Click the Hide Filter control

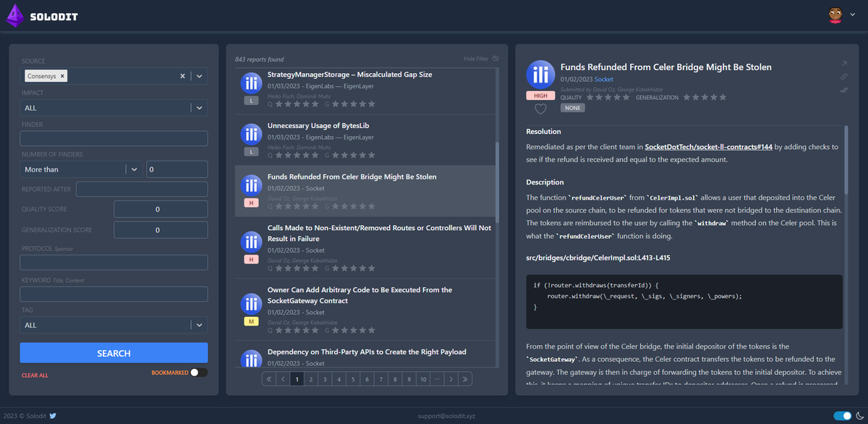(481, 59)
